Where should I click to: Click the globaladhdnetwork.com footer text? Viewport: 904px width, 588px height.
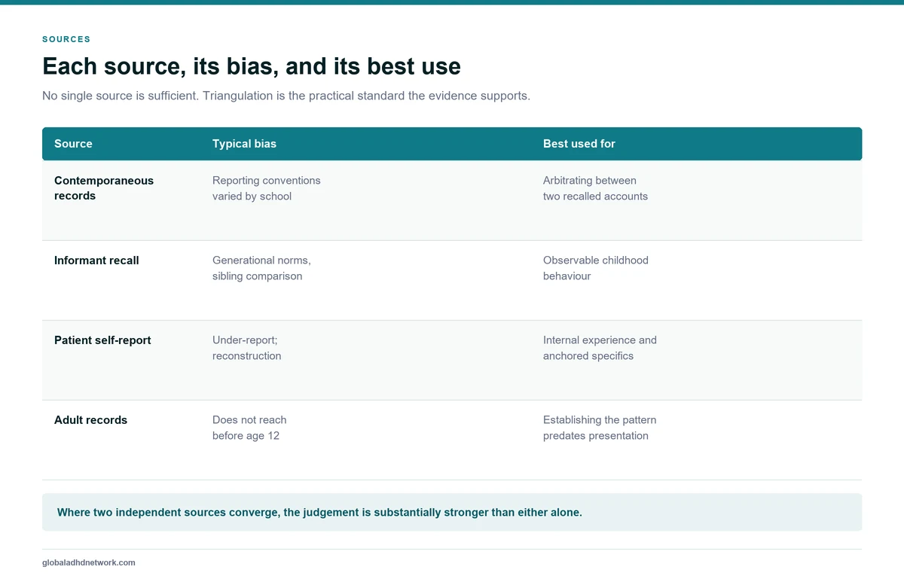pyautogui.click(x=89, y=562)
